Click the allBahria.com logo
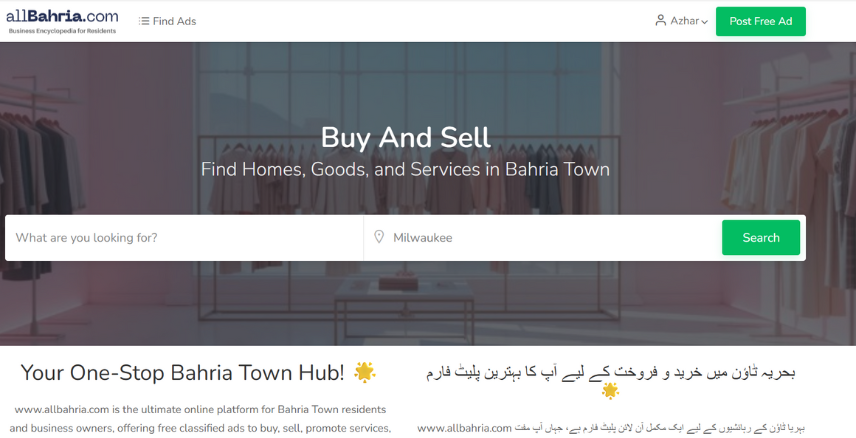This screenshot has width=856, height=438. click(x=62, y=21)
